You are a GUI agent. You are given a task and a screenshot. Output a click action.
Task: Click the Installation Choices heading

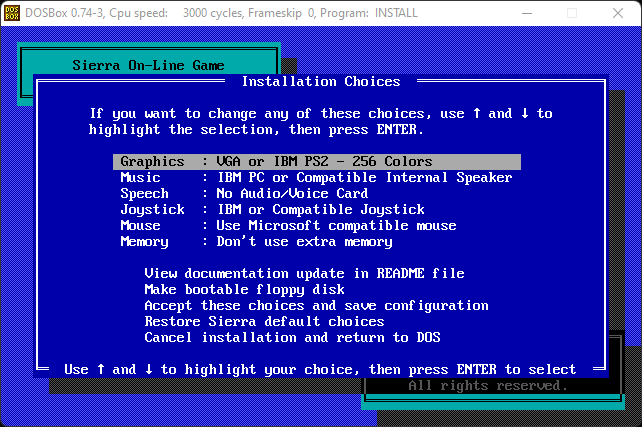pos(321,81)
